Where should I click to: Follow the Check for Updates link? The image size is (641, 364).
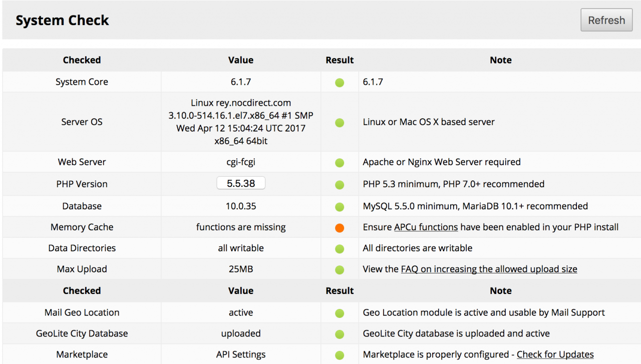(555, 354)
